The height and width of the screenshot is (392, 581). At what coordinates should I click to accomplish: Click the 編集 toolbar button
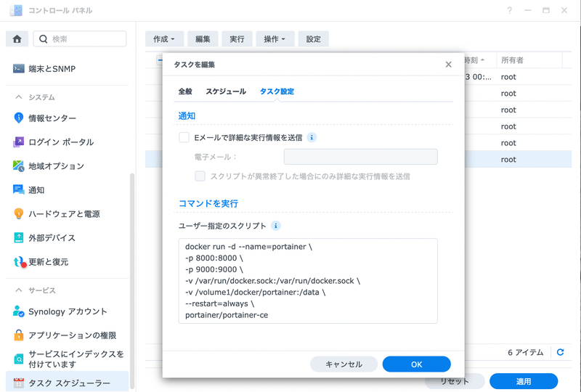point(203,39)
